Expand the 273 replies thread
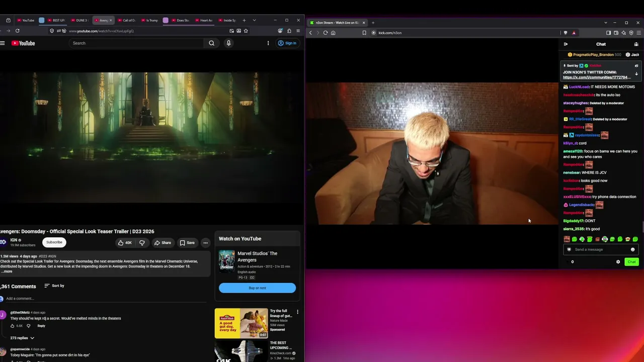The width and height of the screenshot is (644, 362). point(22,338)
